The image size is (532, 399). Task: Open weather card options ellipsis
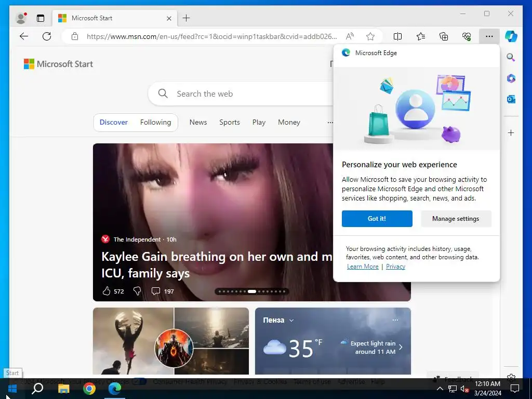[395, 320]
